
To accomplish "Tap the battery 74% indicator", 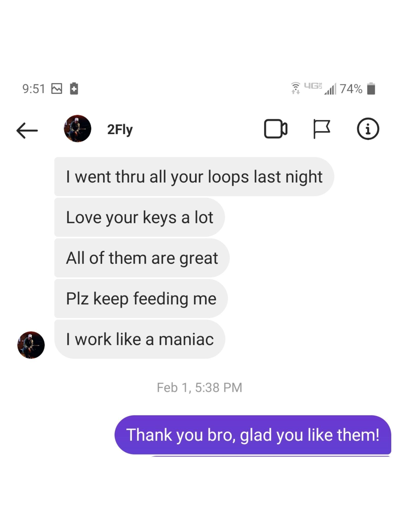I will pyautogui.click(x=357, y=88).
